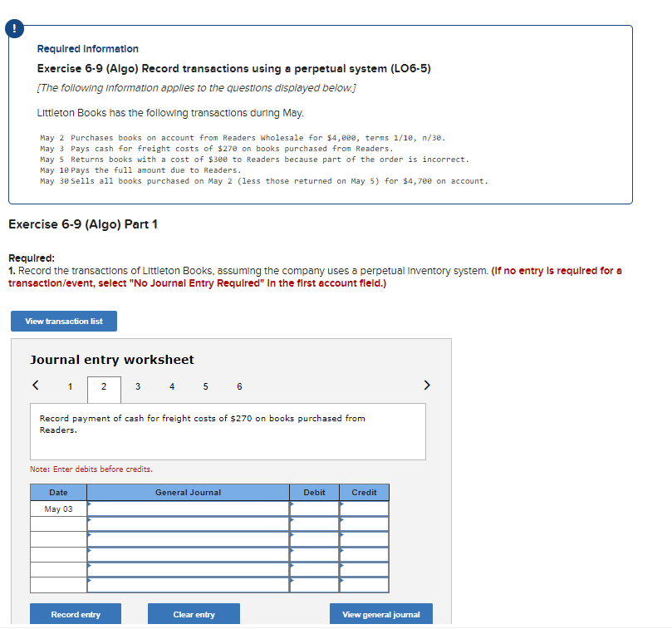Click the Credit field in third row
The width and height of the screenshot is (672, 629).
(x=365, y=539)
